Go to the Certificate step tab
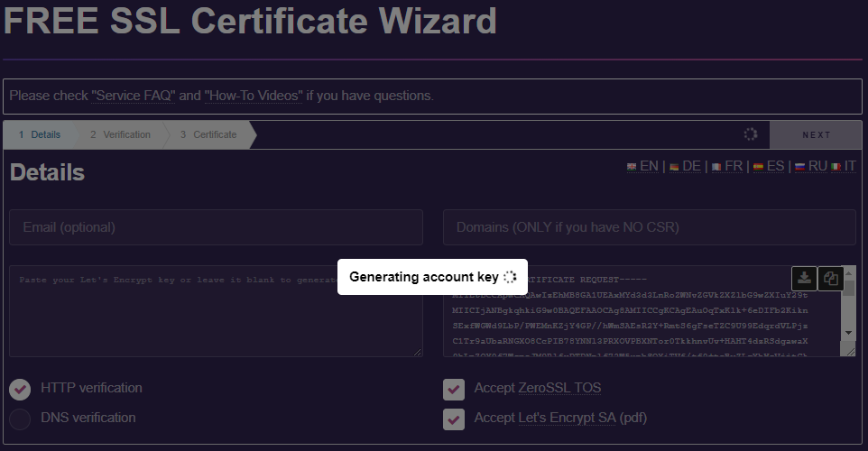868x451 pixels. [x=208, y=134]
